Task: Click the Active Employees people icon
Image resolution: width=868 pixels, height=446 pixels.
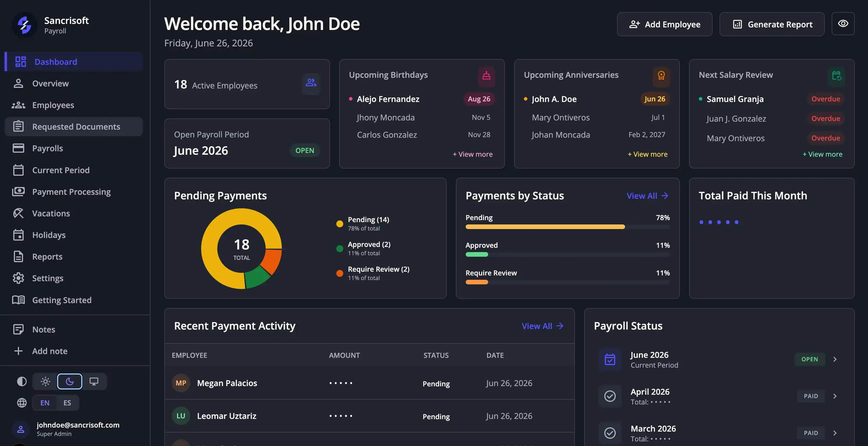Action: 311,82
